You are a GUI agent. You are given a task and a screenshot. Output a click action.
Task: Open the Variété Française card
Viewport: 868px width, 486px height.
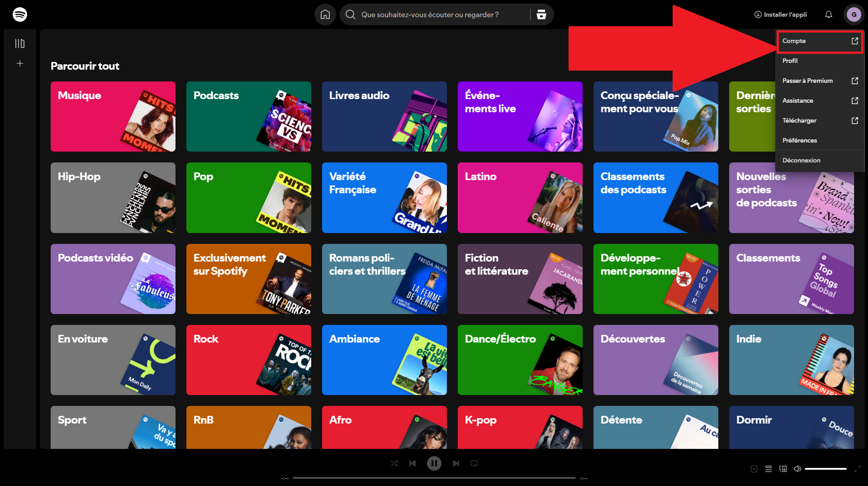(x=384, y=198)
